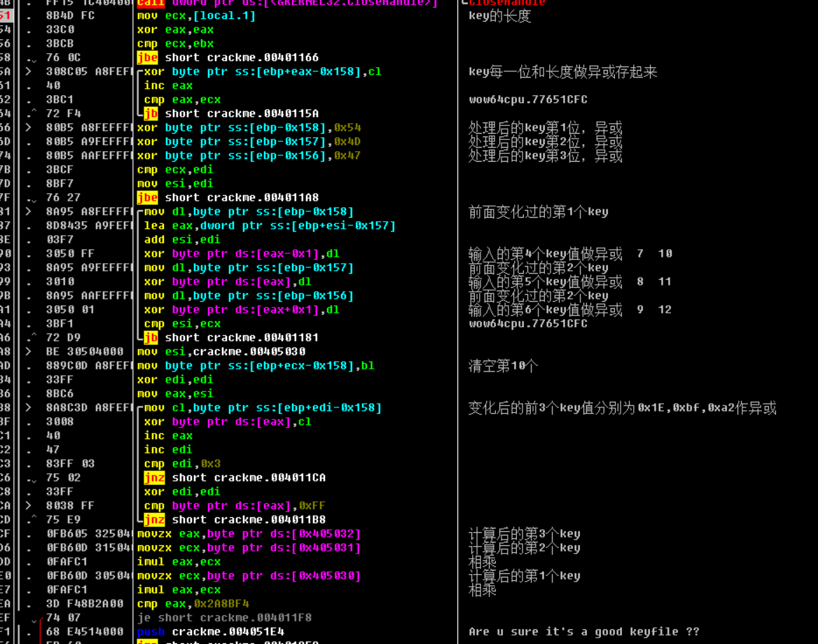Image resolution: width=818 pixels, height=644 pixels.
Task: Select comment '前面变化过的第1个key'
Action: (x=538, y=211)
